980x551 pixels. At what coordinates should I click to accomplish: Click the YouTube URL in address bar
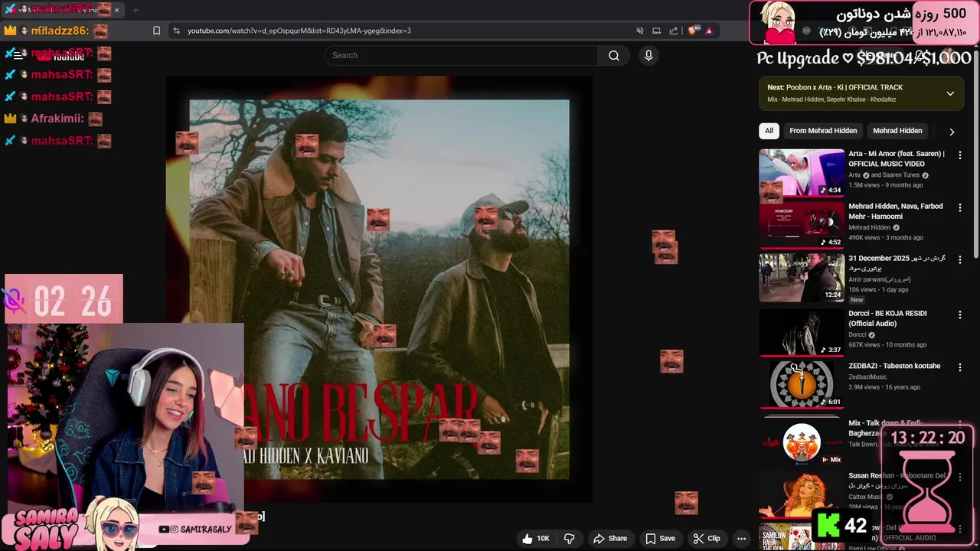pos(299,31)
